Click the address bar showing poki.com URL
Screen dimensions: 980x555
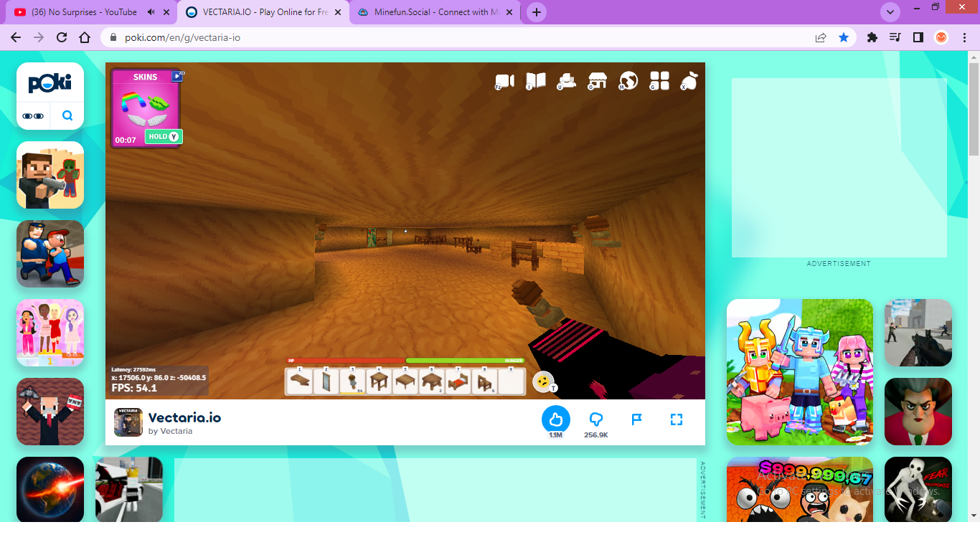(459, 37)
